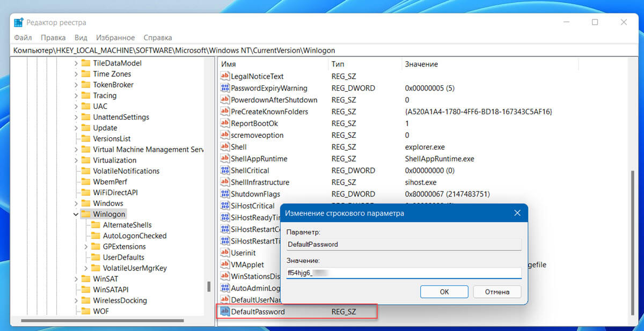Expand the Virtualization key

(x=76, y=160)
